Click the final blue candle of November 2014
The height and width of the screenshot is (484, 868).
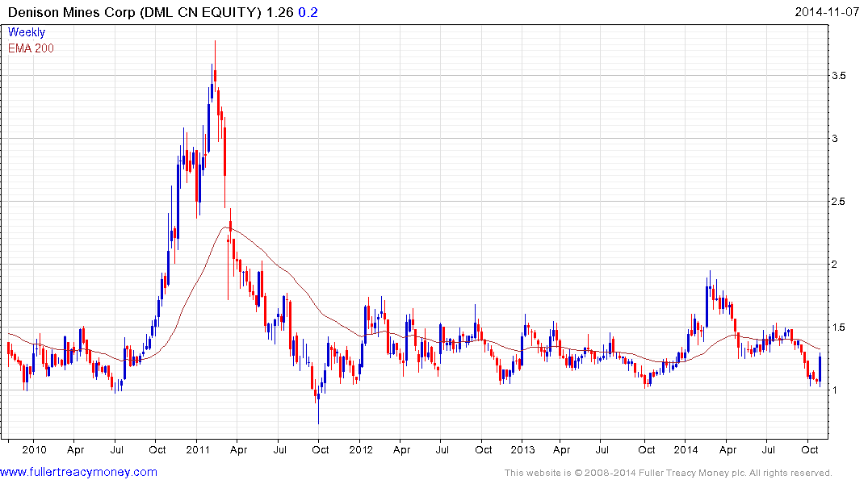820,369
